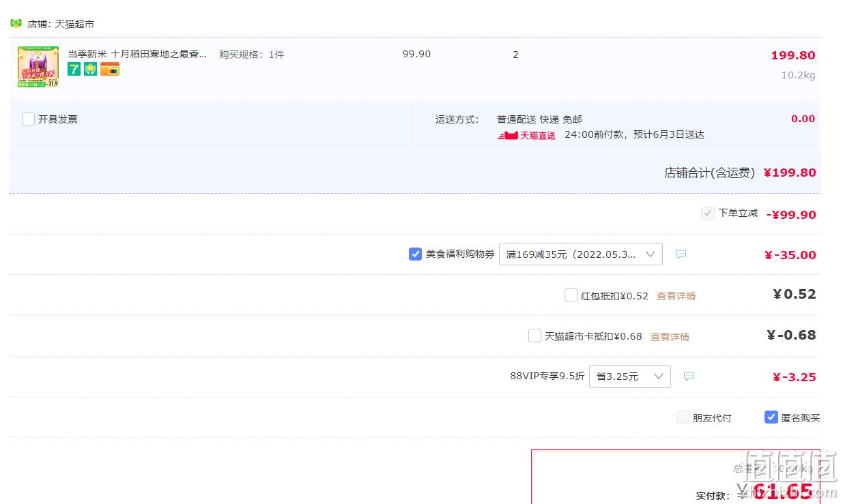
Task: Open 查看详情 link for the red packet
Action: (676, 296)
